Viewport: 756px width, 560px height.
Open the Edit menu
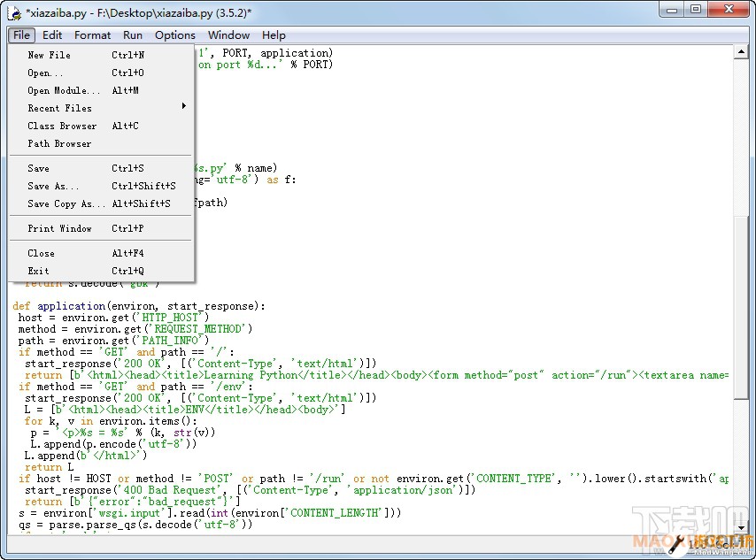[52, 35]
